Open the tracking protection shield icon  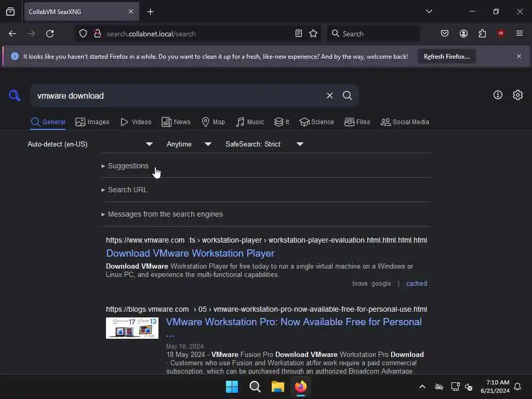[x=83, y=34]
